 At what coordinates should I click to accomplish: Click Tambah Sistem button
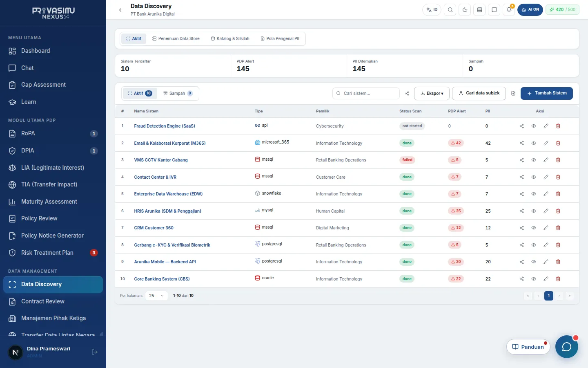(x=547, y=93)
